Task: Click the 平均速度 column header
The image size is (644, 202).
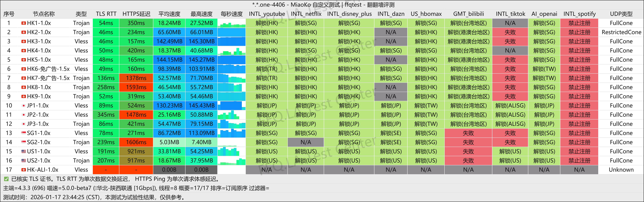Action: (x=169, y=14)
